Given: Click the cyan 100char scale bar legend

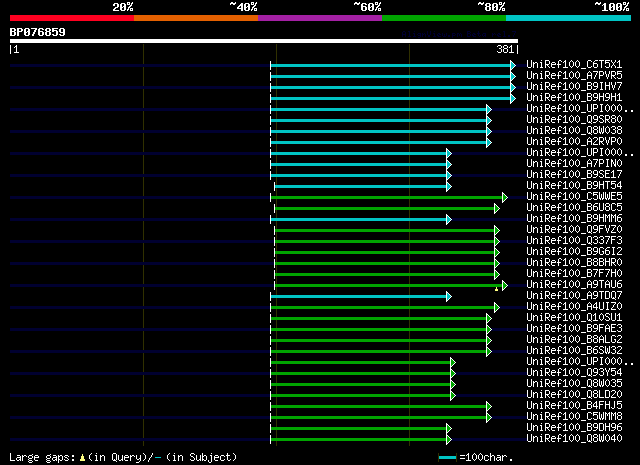Looking at the screenshot, I should (x=447, y=457).
